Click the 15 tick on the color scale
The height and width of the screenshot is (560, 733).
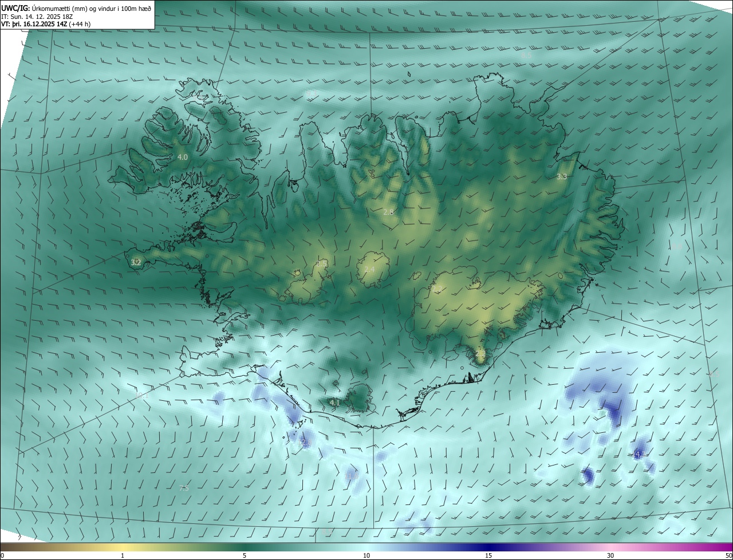point(488,555)
